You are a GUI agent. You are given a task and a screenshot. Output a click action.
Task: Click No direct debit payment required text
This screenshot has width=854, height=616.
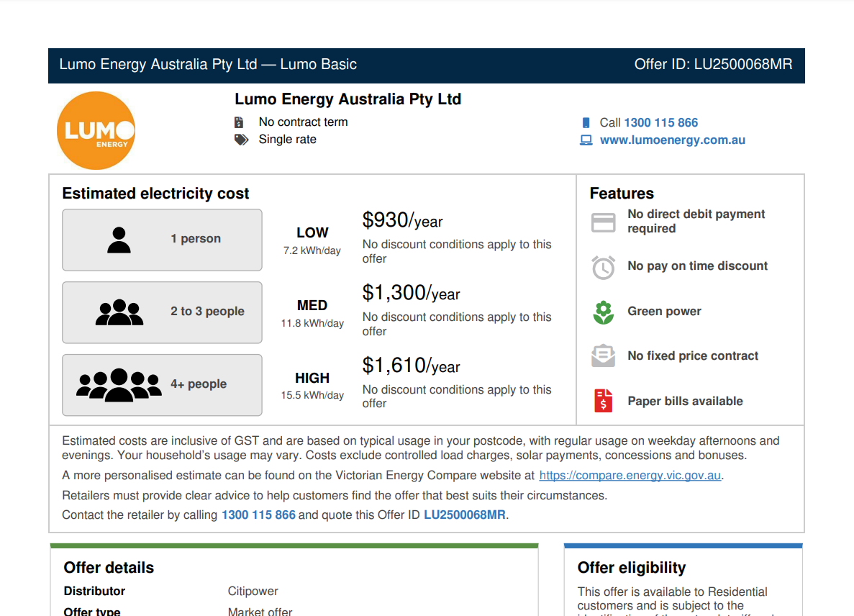tap(696, 221)
